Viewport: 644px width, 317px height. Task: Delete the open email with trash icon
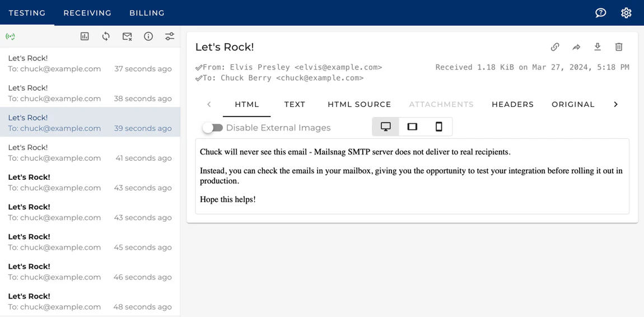click(619, 47)
